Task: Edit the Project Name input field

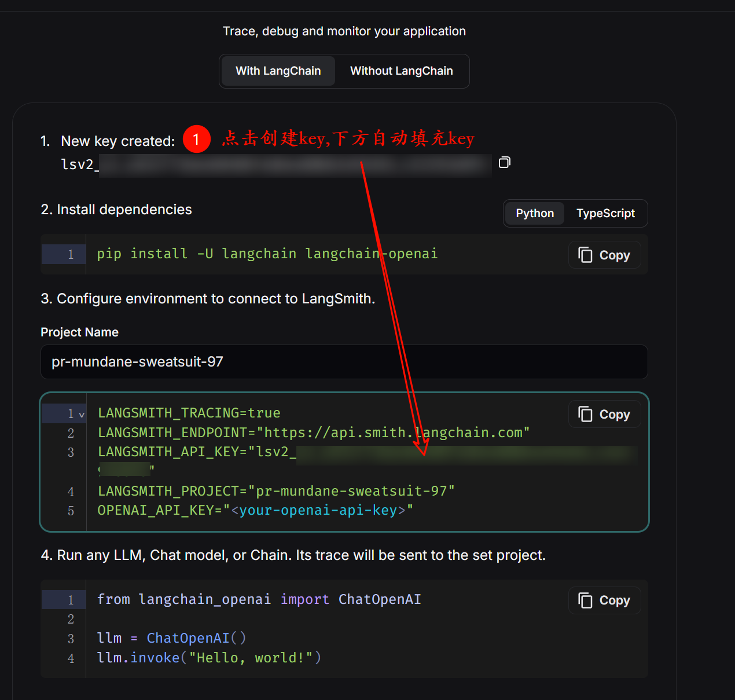Action: [x=344, y=362]
